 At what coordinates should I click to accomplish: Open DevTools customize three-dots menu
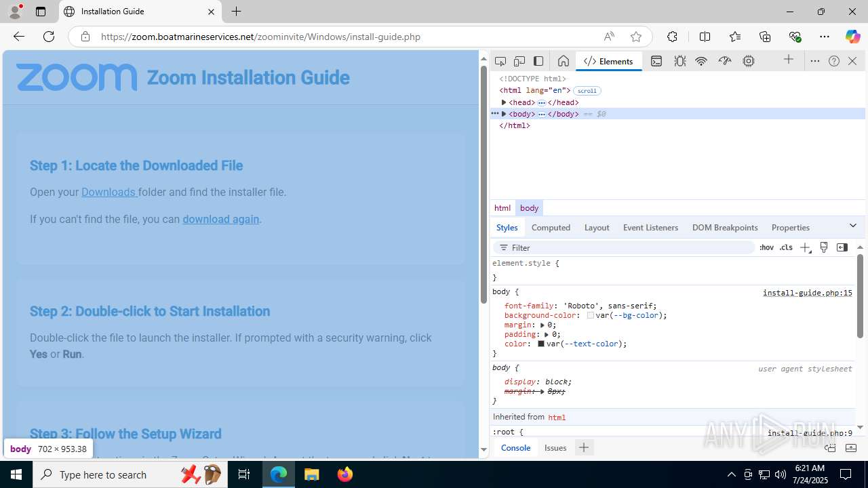(815, 61)
